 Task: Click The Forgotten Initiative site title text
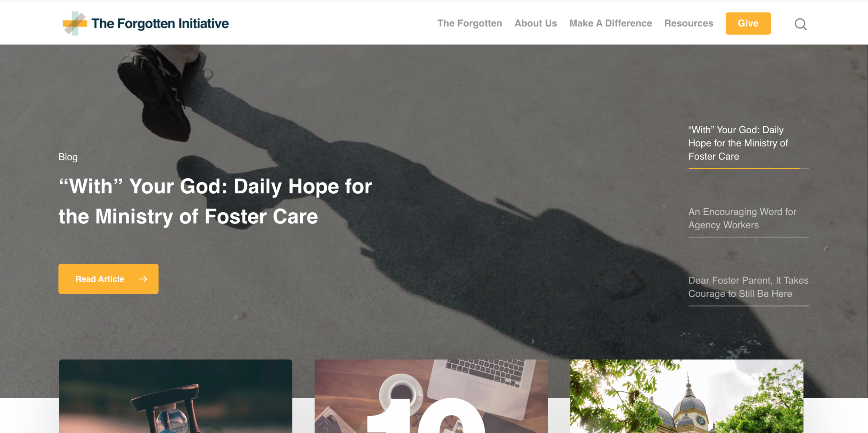tap(160, 24)
